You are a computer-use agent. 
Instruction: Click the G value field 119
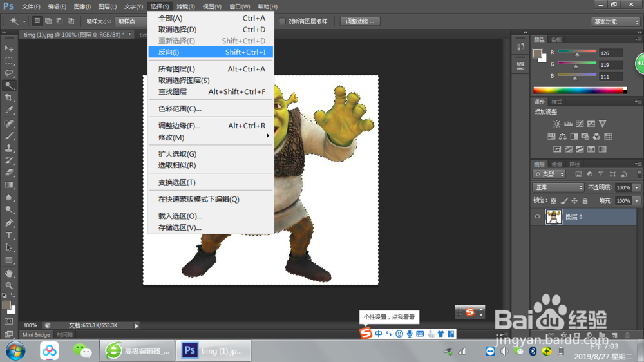point(611,65)
